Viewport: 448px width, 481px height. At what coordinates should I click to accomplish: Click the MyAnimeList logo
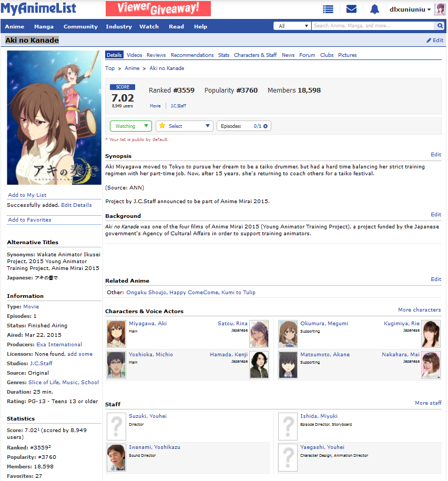pyautogui.click(x=38, y=8)
